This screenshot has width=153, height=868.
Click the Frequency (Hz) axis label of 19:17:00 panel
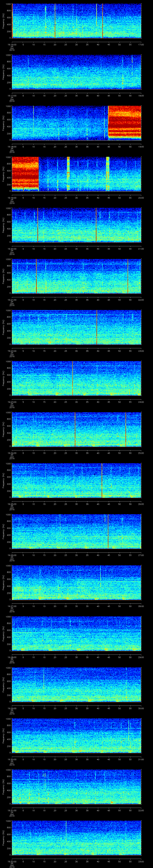tap(3, 71)
